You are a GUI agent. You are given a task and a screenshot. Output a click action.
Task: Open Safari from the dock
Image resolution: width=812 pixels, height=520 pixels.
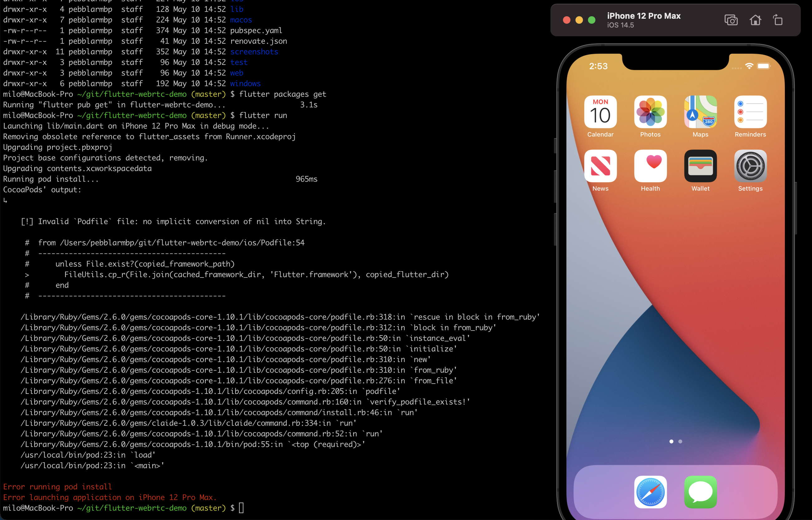[x=650, y=492]
